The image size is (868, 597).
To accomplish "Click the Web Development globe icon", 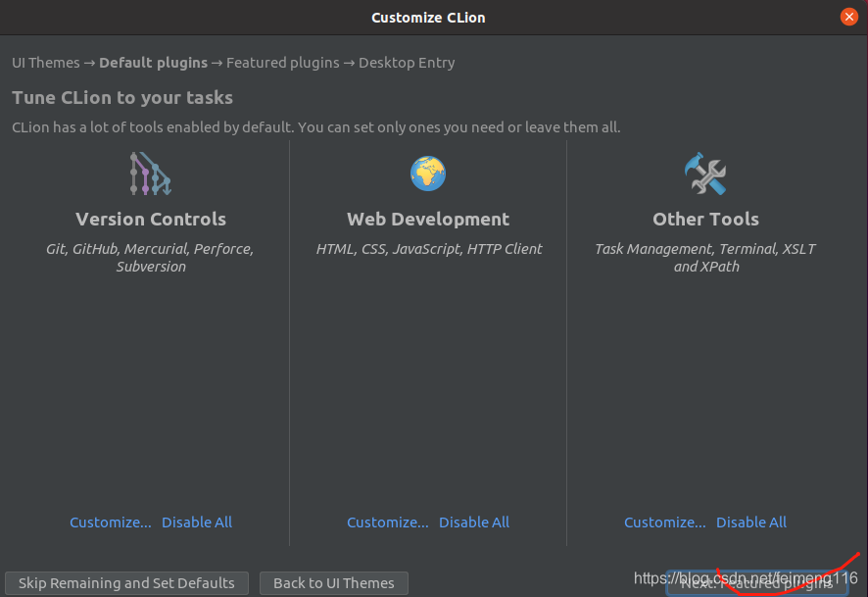I will (428, 174).
